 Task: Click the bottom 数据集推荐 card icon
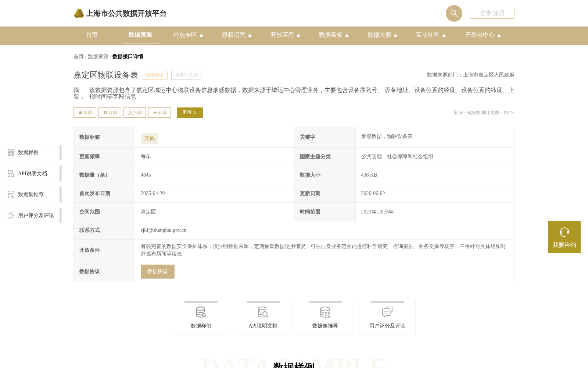tap(325, 312)
